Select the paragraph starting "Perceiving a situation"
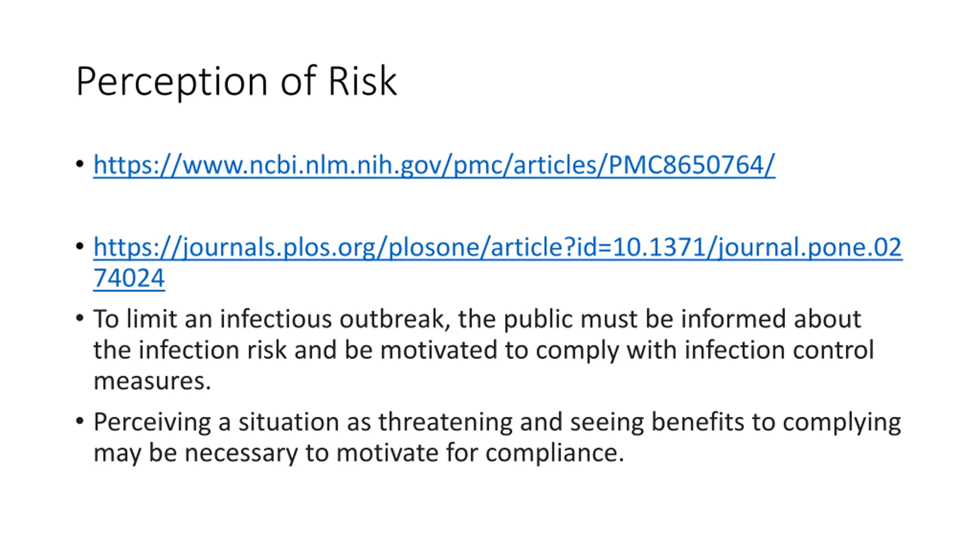This screenshot has height=551, width=980. (497, 437)
